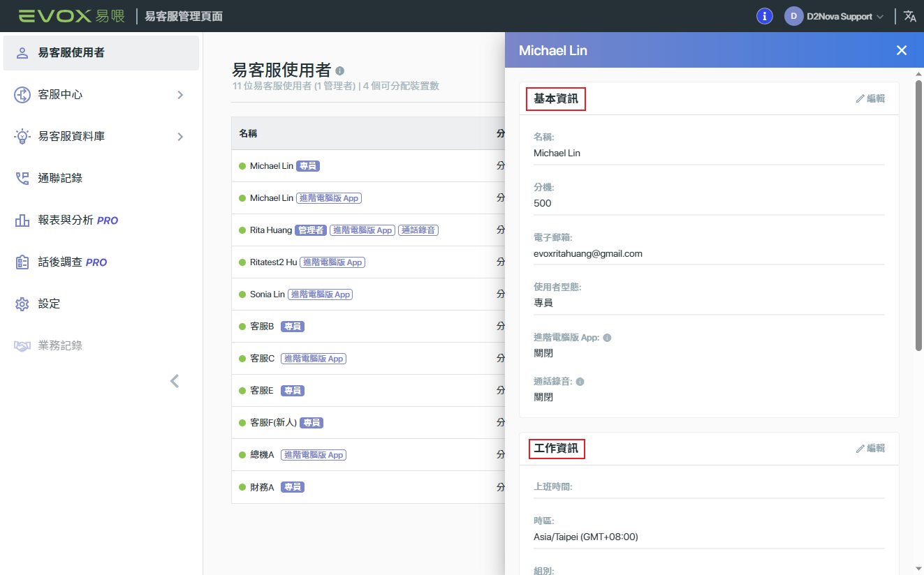The height and width of the screenshot is (575, 924).
Task: Open the blue info icon in header
Action: pos(765,16)
